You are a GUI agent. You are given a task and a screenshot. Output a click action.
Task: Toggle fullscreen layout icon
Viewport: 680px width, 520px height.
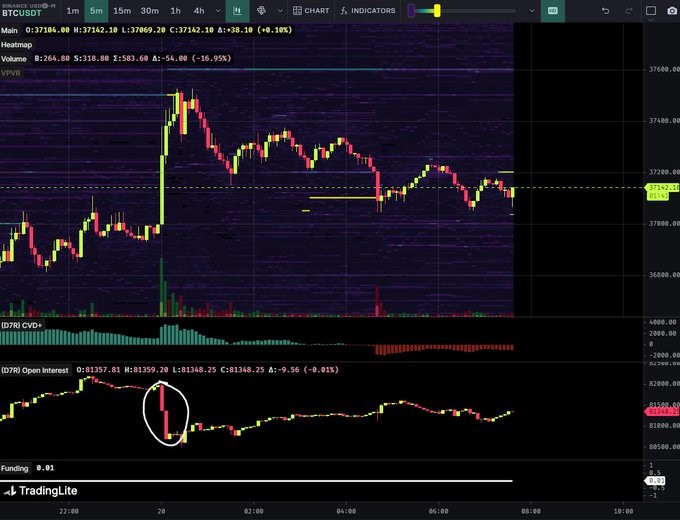click(651, 11)
